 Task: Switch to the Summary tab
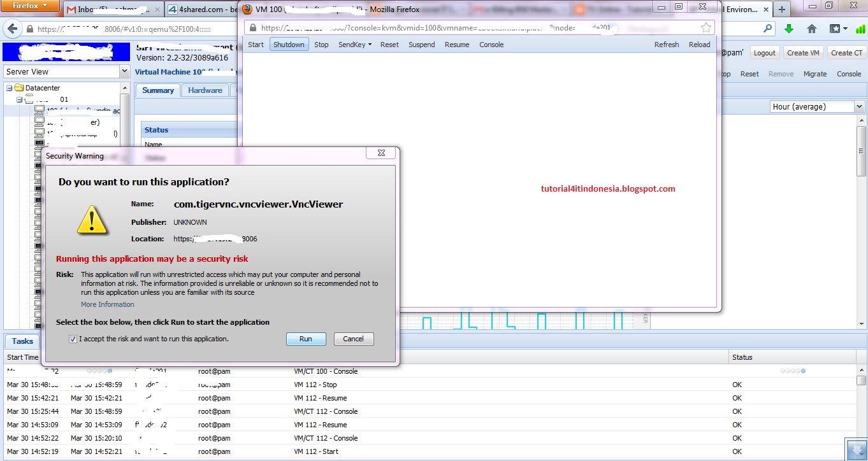pos(158,90)
